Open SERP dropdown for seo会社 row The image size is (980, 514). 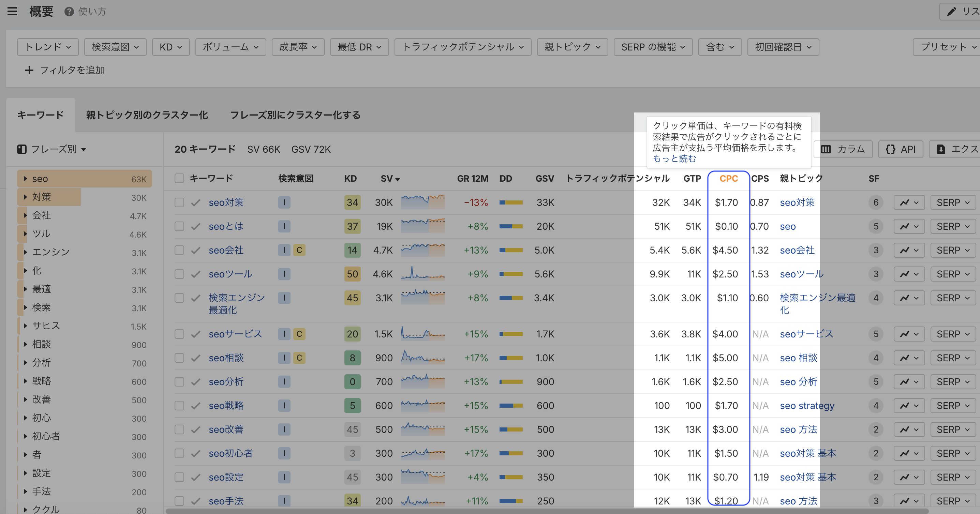pyautogui.click(x=953, y=250)
